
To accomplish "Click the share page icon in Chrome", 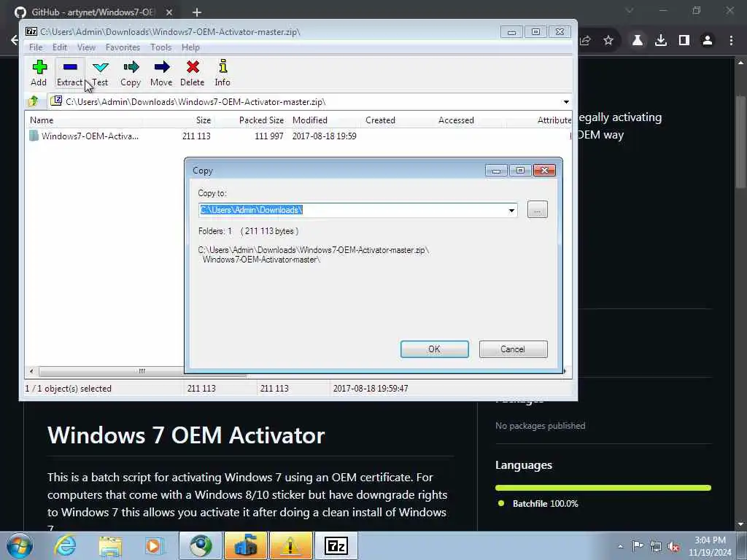I will pos(585,41).
